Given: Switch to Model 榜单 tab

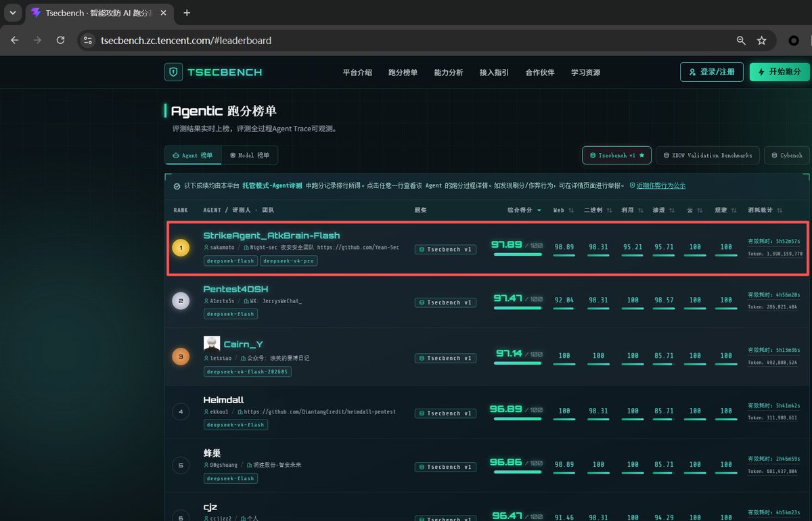Looking at the screenshot, I should coord(250,156).
